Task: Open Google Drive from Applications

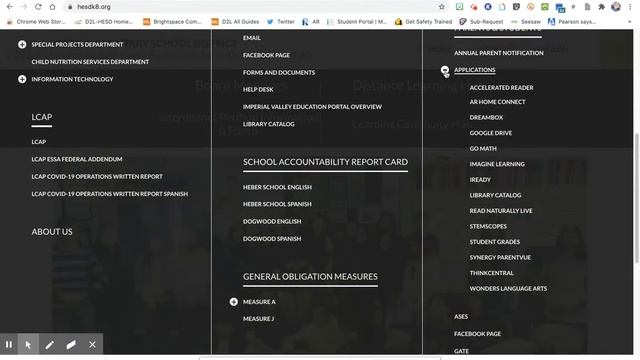Action: click(x=491, y=133)
